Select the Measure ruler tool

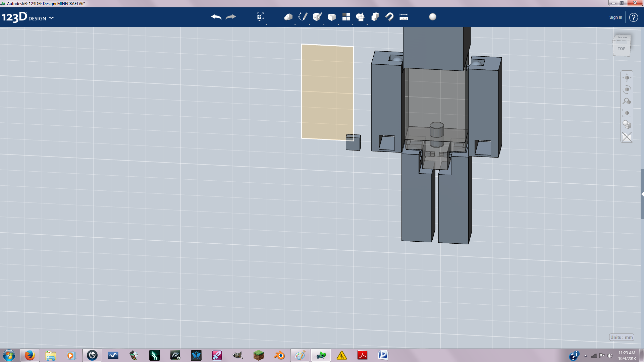[404, 17]
